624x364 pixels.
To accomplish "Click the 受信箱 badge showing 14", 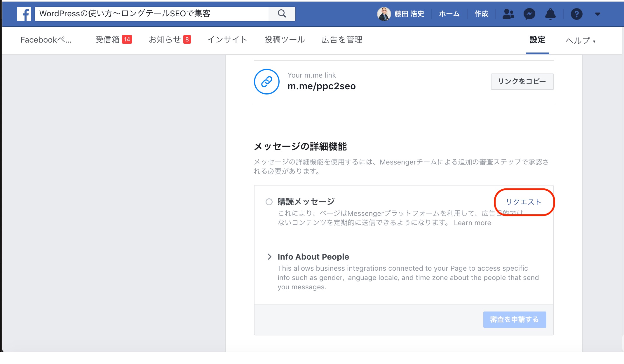I will [127, 39].
